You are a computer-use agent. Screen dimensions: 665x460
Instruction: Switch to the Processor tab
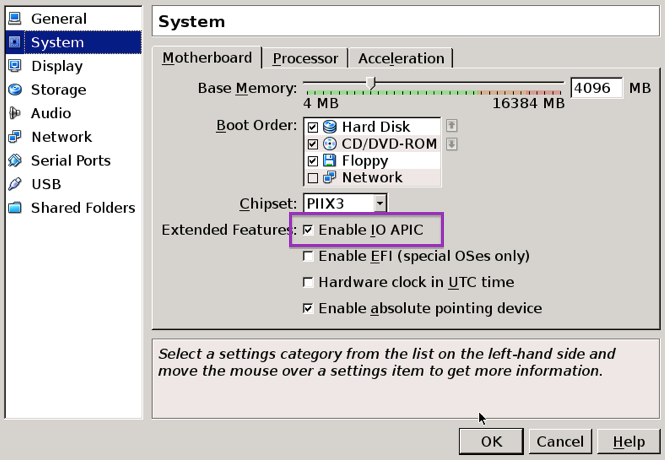tap(305, 59)
